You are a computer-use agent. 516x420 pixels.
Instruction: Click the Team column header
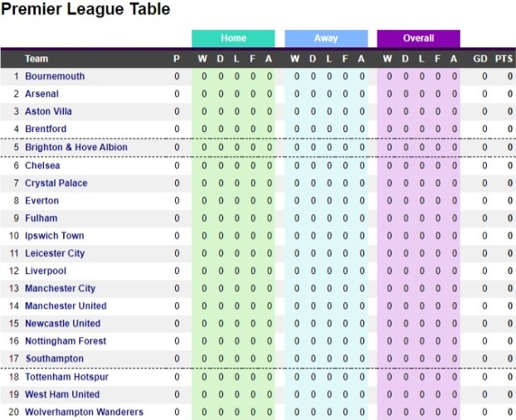click(x=37, y=59)
